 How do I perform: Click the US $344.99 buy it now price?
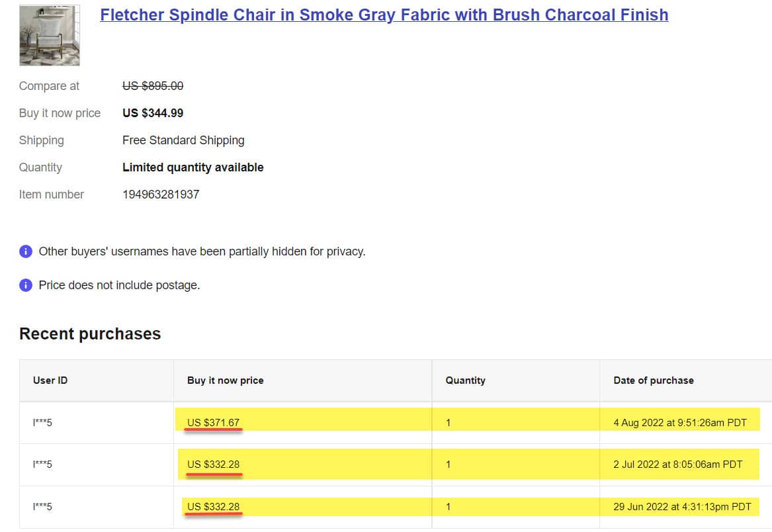click(153, 113)
